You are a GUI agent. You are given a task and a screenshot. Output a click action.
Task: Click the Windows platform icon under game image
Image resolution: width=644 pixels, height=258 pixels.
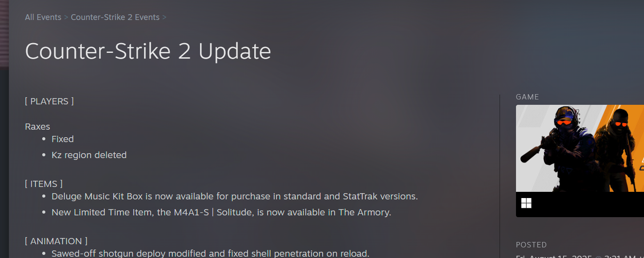[x=526, y=203]
